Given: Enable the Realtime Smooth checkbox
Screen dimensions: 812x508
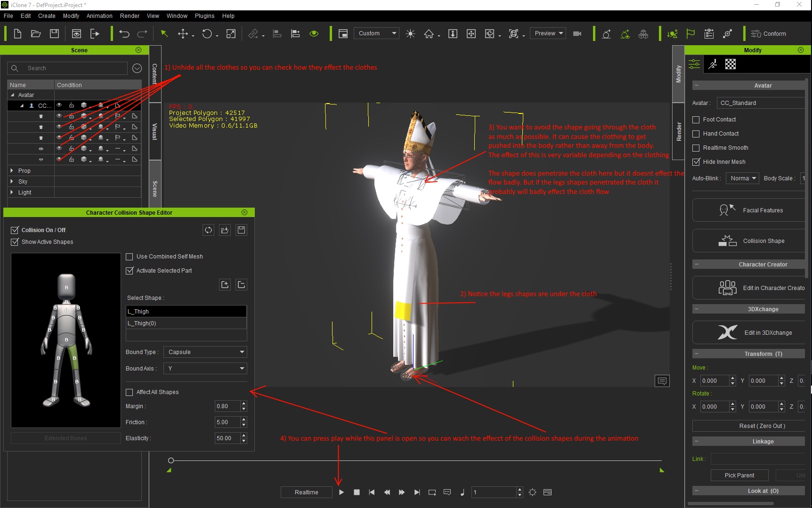Looking at the screenshot, I should point(696,148).
